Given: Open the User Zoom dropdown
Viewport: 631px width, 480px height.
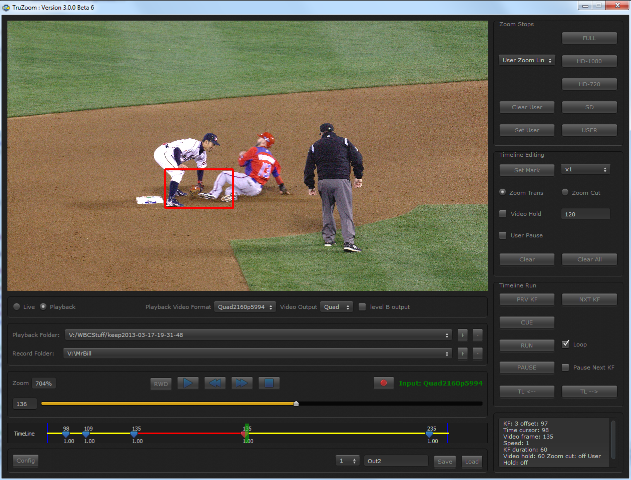Looking at the screenshot, I should click(526, 60).
